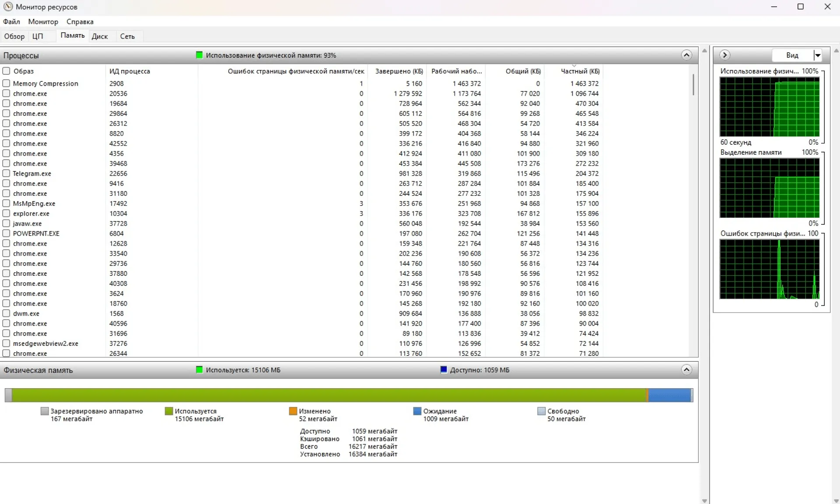
Task: Toggle the select-all Образ header checkbox
Action: [6, 71]
